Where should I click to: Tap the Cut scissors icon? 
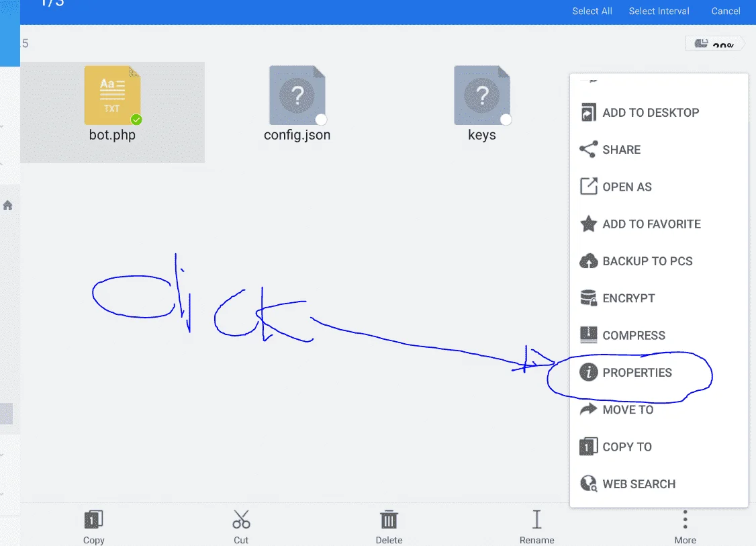tap(241, 519)
